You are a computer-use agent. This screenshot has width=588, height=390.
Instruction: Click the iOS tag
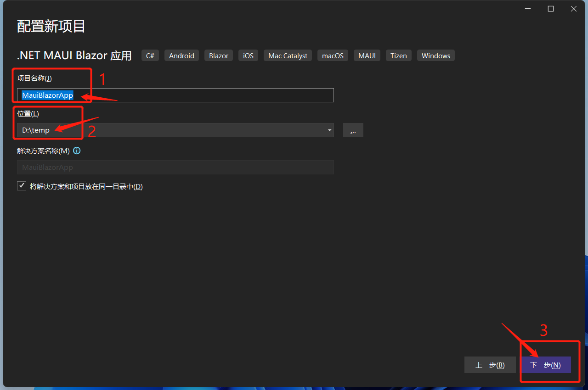point(248,56)
